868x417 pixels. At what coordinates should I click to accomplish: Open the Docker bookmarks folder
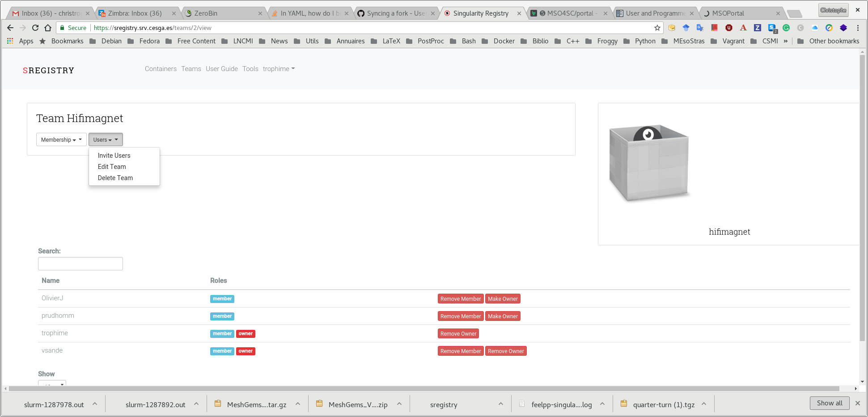pos(498,41)
